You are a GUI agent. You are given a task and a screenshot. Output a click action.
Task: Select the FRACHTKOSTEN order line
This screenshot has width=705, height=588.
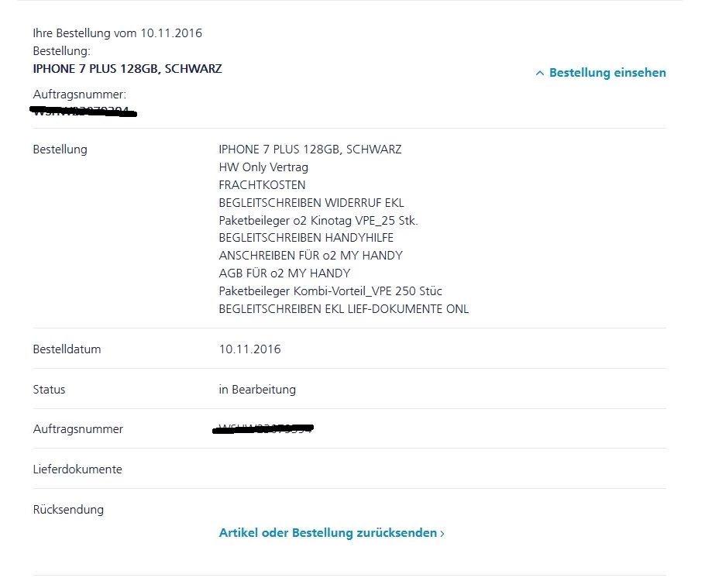pos(262,185)
